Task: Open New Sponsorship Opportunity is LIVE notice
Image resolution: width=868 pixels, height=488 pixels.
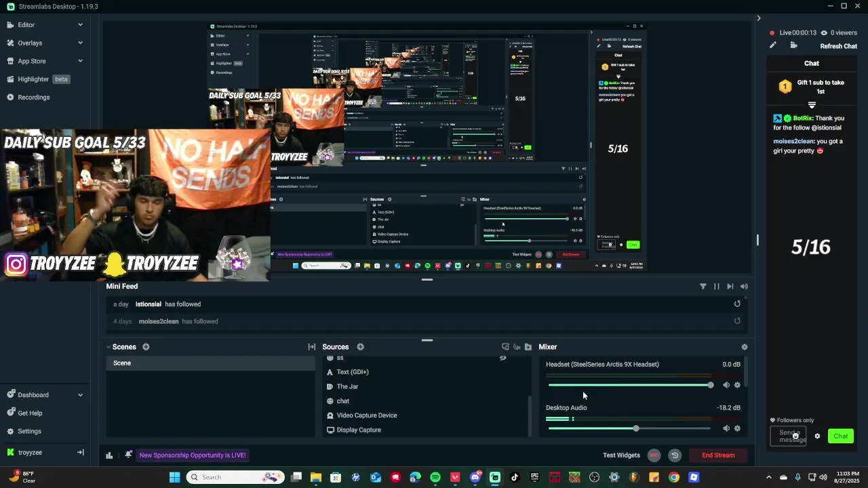Action: pyautogui.click(x=193, y=455)
